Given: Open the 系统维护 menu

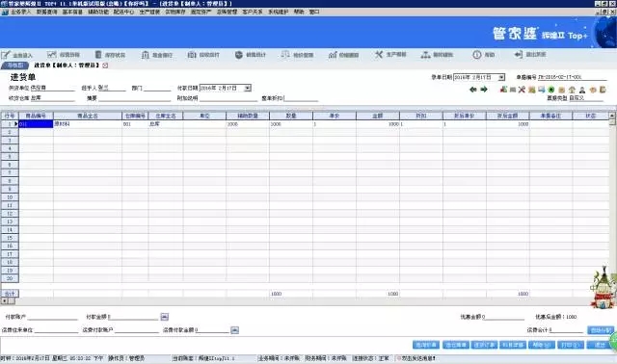Looking at the screenshot, I should [279, 12].
